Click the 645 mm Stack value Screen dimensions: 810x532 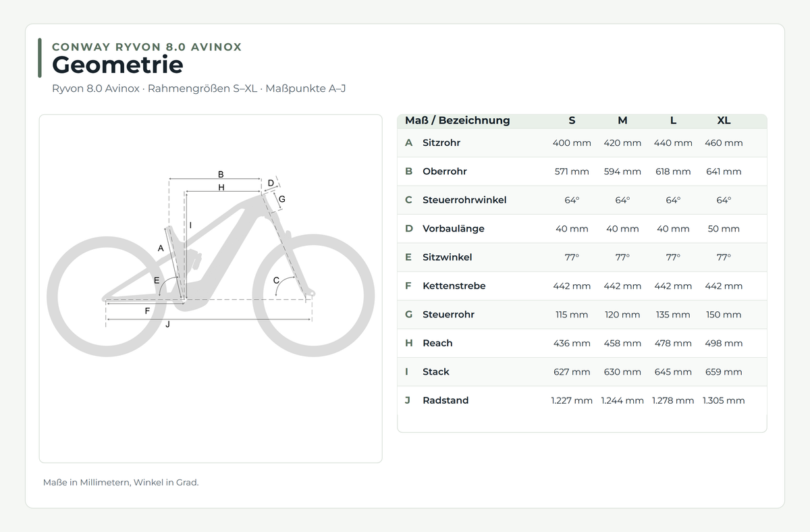pyautogui.click(x=673, y=372)
